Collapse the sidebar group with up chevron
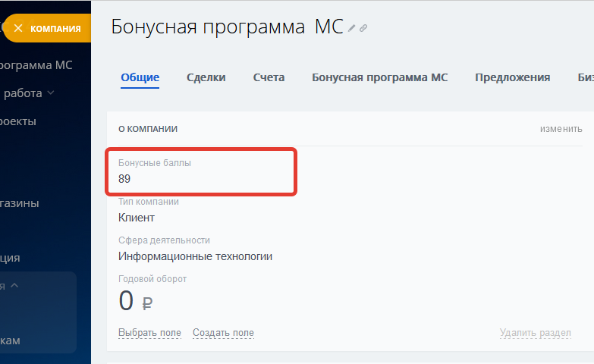The width and height of the screenshot is (594, 364). point(14,286)
